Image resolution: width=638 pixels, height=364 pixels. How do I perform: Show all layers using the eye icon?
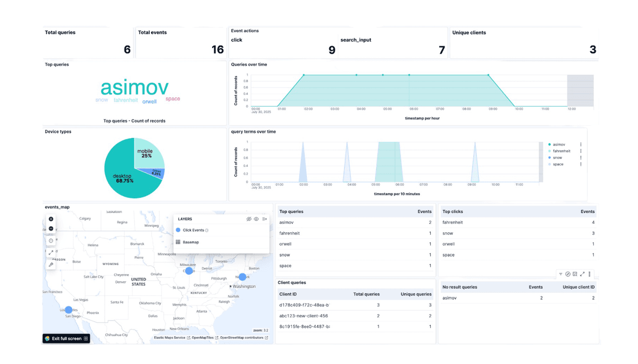point(256,219)
